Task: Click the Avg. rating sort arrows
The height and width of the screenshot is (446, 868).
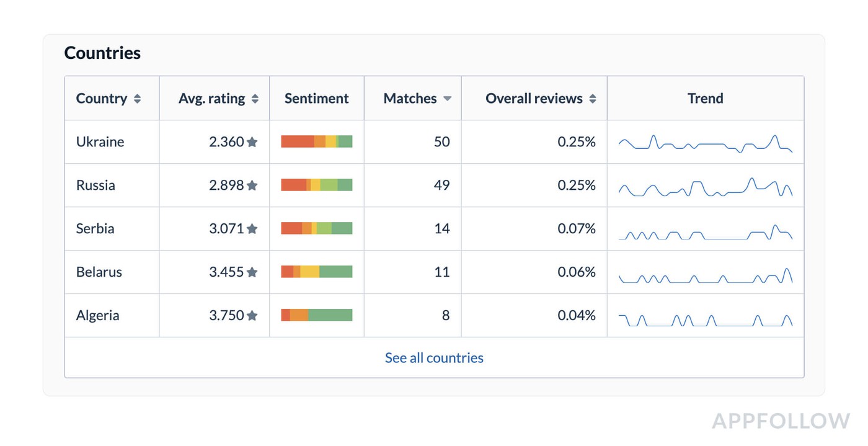Action: pos(255,99)
